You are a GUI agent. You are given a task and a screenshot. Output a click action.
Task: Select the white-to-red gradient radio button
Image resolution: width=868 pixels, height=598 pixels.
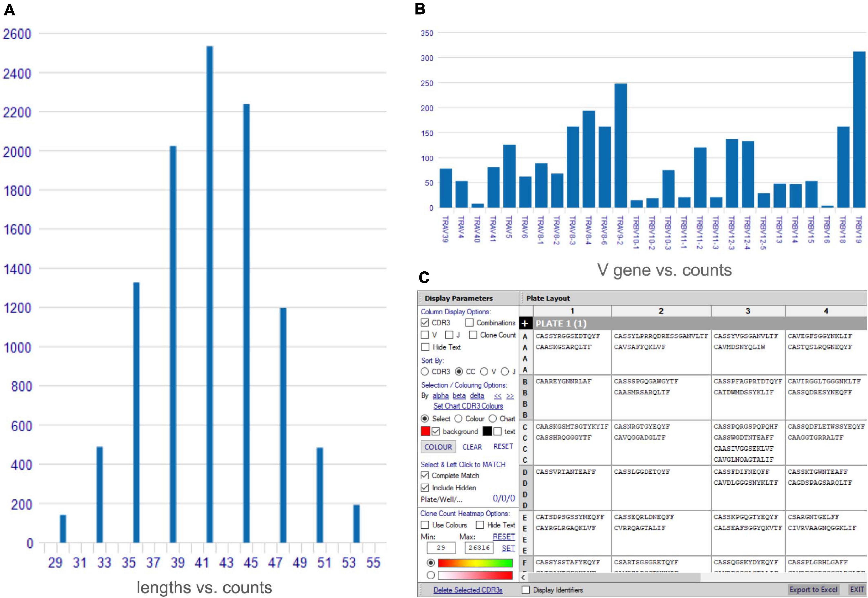(431, 575)
